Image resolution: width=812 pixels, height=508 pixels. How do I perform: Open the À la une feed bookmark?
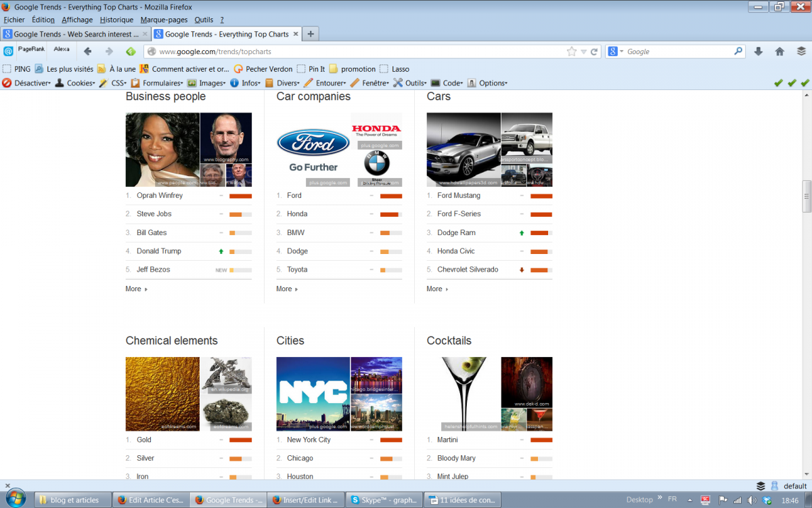[116, 69]
